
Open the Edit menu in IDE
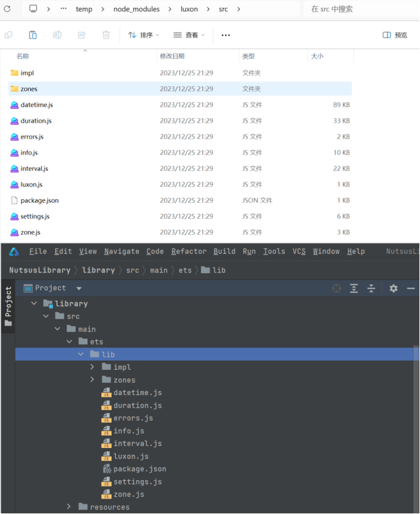[x=63, y=251]
